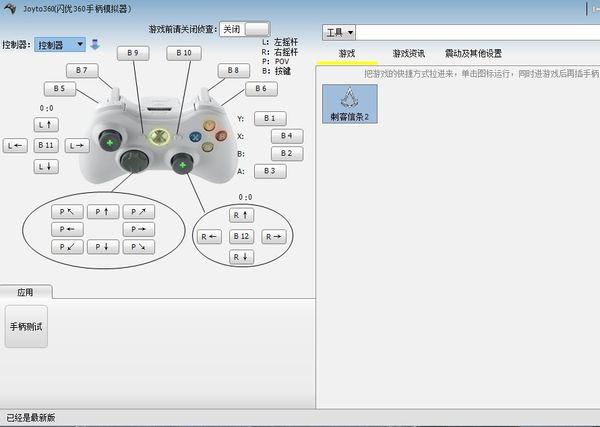Click the yellow Y button on controller image
The height and width of the screenshot is (427, 600).
[209, 125]
